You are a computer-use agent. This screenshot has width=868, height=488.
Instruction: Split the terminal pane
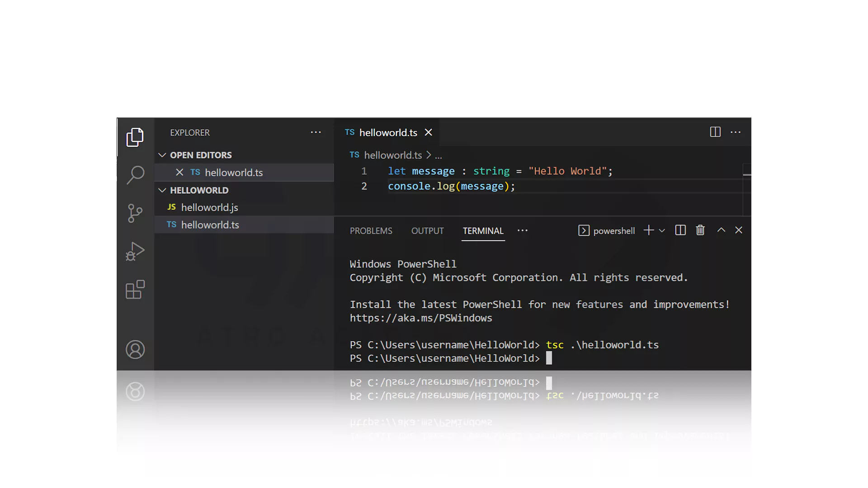coord(680,230)
